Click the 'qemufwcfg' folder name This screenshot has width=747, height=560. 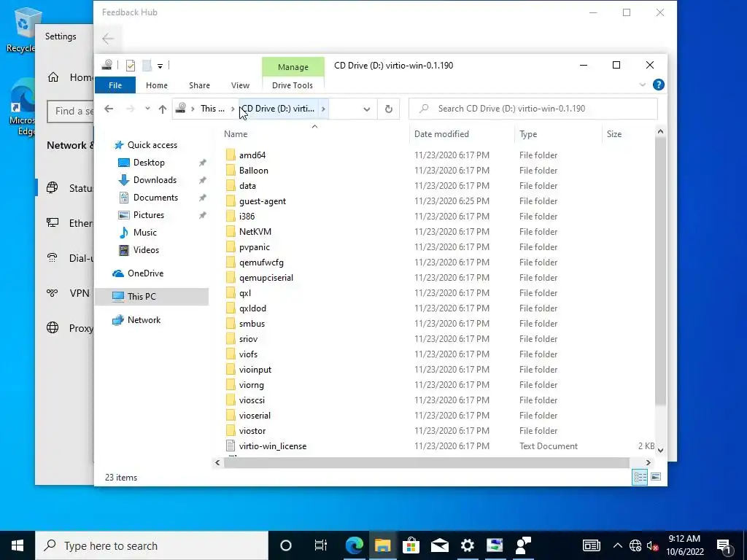click(x=262, y=262)
